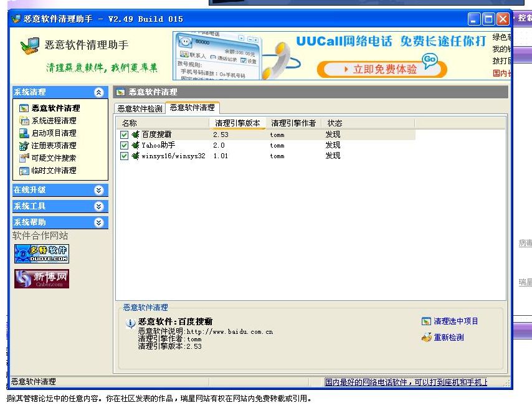Select the Yahoo助手 row name
This screenshot has width=532, height=408.
(x=158, y=146)
